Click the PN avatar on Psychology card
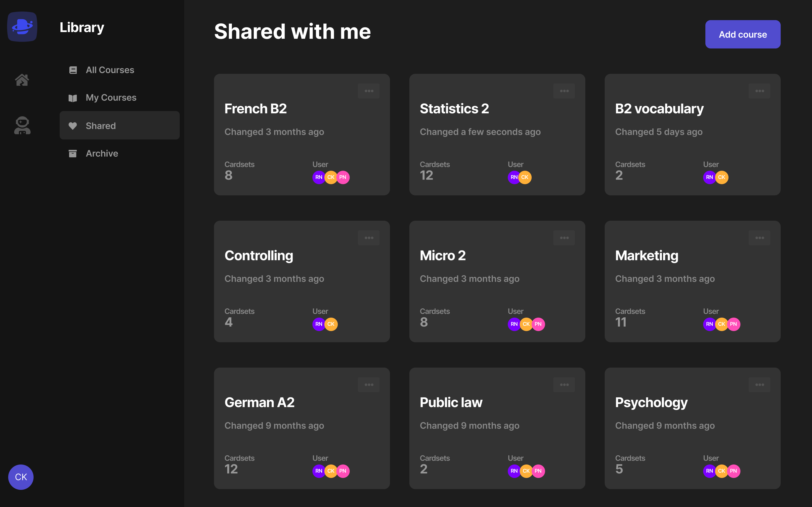This screenshot has height=507, width=812. coord(733,471)
